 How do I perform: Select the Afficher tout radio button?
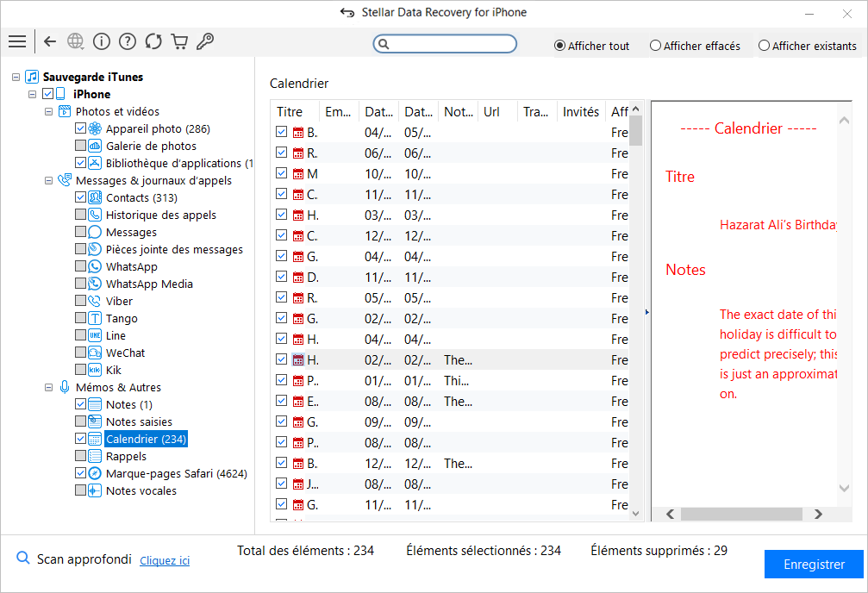pyautogui.click(x=559, y=46)
